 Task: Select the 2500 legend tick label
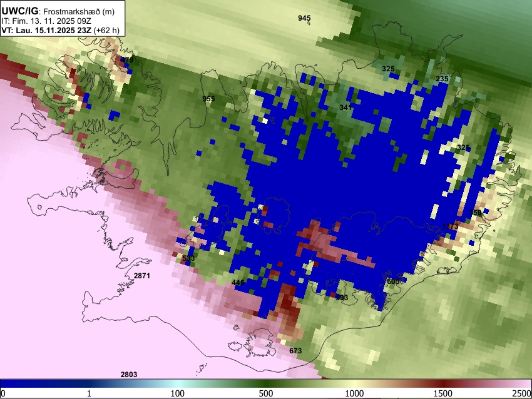point(523,393)
